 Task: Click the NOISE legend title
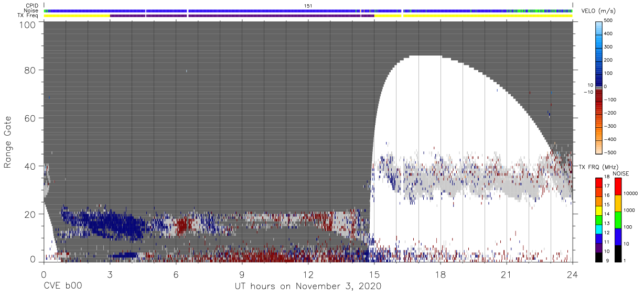[x=620, y=173]
